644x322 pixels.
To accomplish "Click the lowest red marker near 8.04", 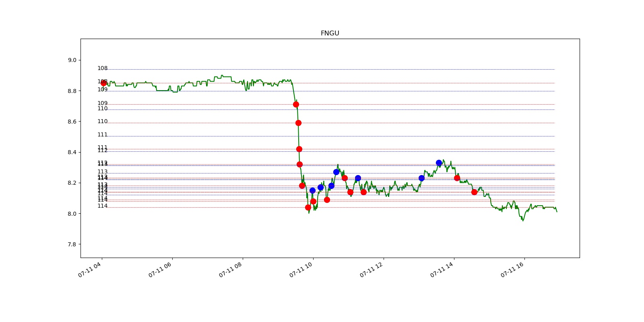I will 308,207.
